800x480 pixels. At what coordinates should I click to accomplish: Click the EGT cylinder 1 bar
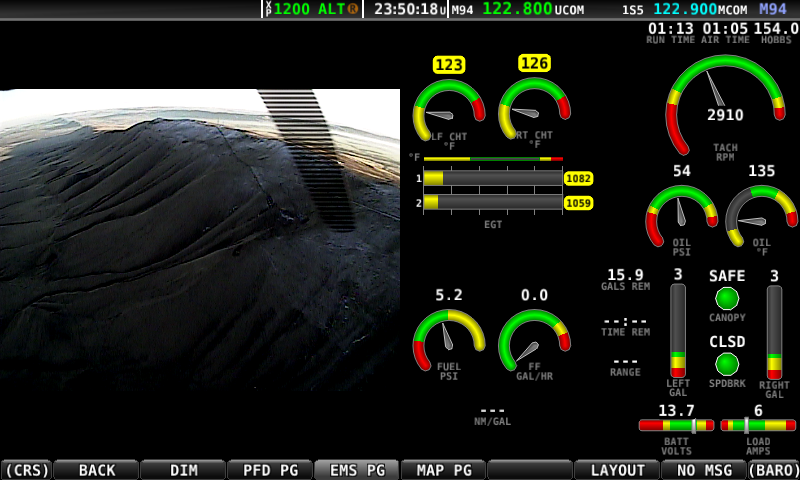(492, 178)
